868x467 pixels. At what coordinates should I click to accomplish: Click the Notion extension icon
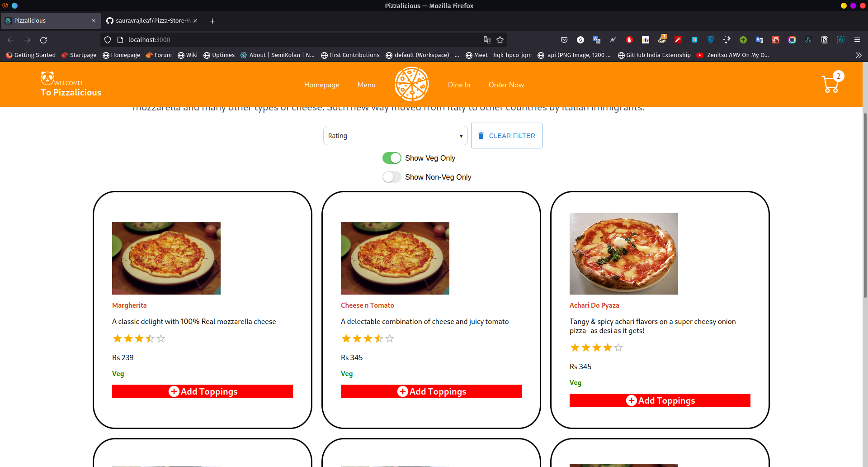coord(825,40)
